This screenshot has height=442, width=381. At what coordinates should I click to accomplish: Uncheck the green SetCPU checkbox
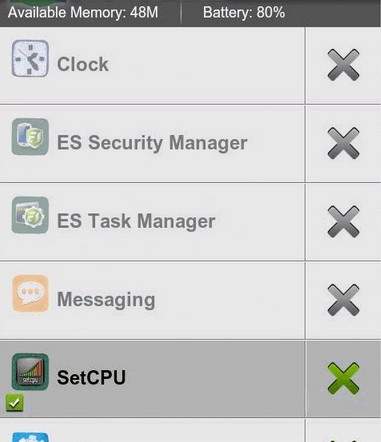click(x=14, y=403)
